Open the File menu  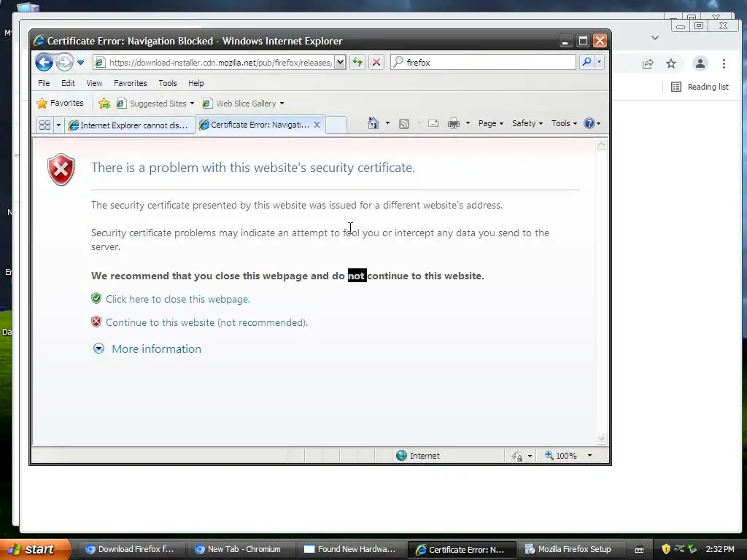point(44,83)
